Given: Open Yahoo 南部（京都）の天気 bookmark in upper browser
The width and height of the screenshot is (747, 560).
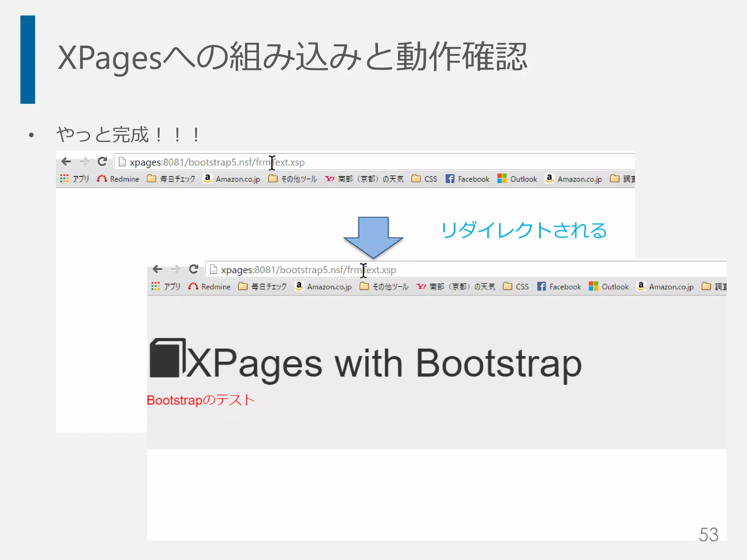Looking at the screenshot, I should (x=364, y=179).
